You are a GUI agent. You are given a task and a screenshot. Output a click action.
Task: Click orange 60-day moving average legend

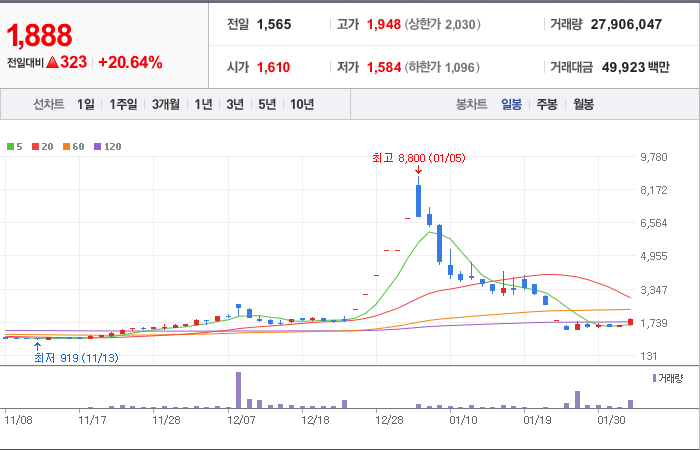point(73,146)
